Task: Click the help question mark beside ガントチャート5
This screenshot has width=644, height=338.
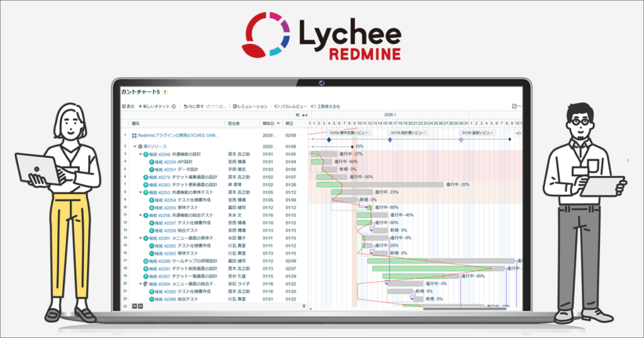Action: click(165, 92)
